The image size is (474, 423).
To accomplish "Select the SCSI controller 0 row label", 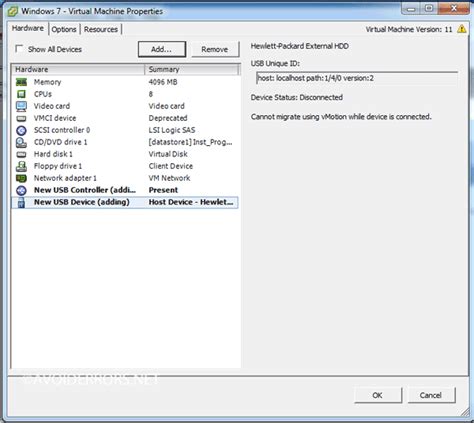I will click(x=62, y=130).
